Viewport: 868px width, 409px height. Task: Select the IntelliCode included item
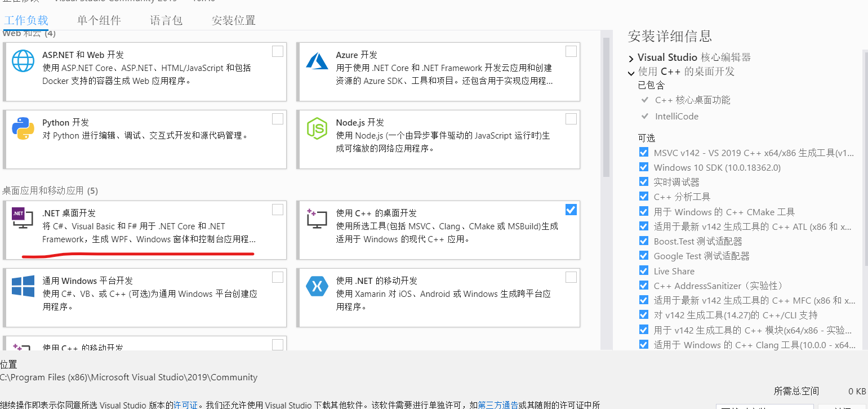(676, 116)
